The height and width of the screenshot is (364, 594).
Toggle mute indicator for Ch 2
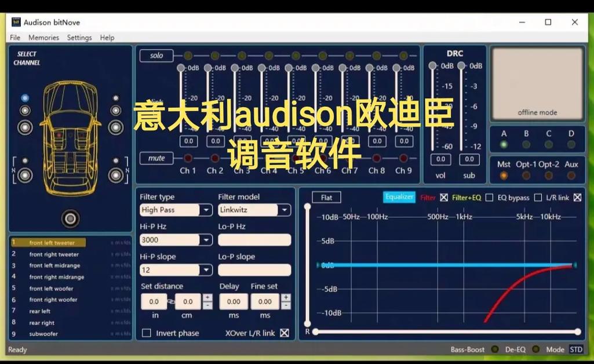point(215,158)
